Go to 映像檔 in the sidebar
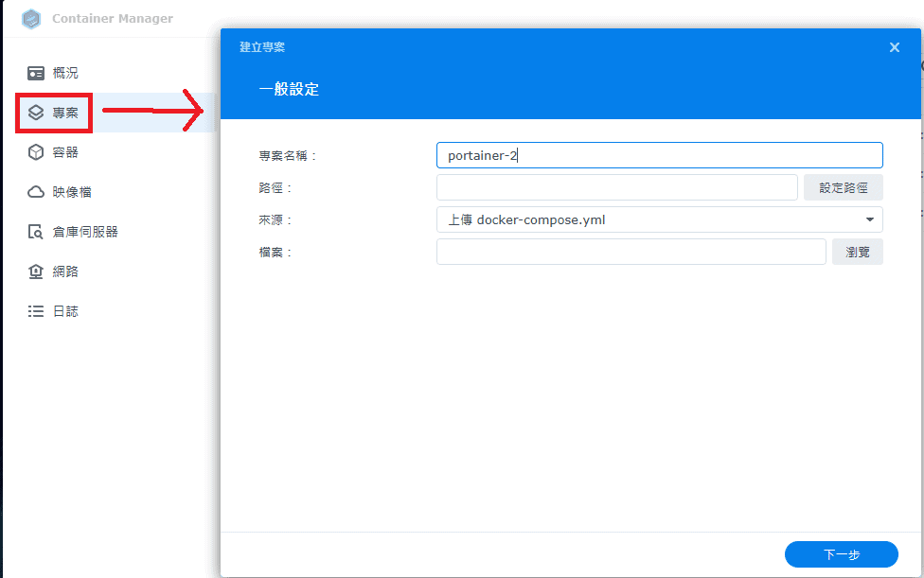This screenshot has height=578, width=924. tap(72, 192)
